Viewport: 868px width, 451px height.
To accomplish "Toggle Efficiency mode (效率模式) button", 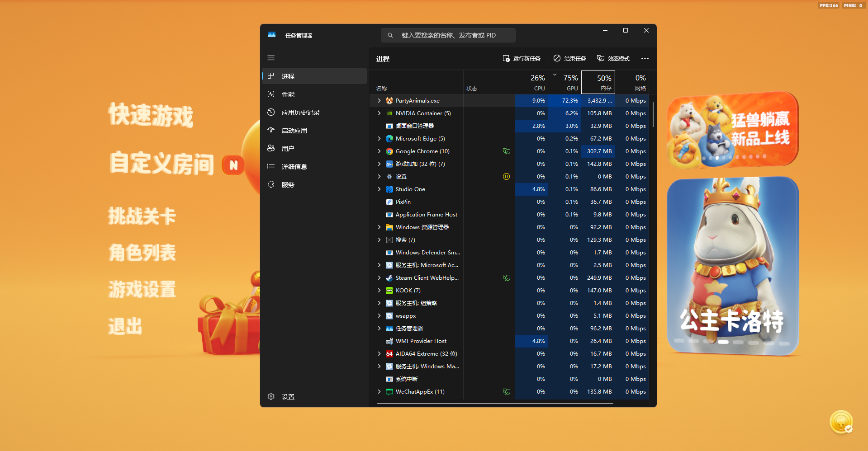I will (613, 59).
